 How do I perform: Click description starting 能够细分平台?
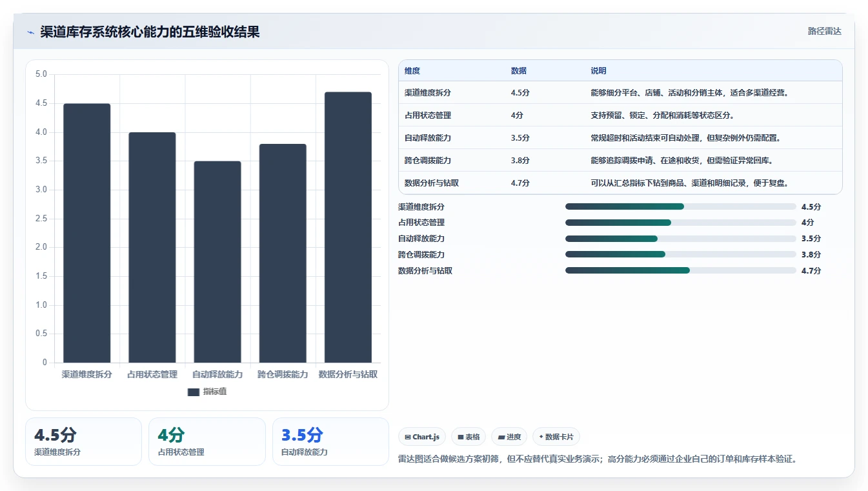[690, 93]
